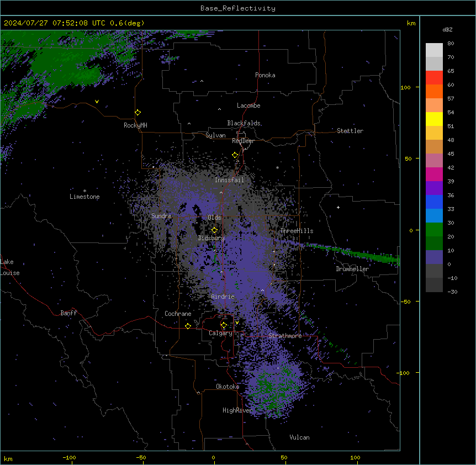
Task: Select the yellow diamond marker between Olds and Didsbury
Action: [214, 230]
